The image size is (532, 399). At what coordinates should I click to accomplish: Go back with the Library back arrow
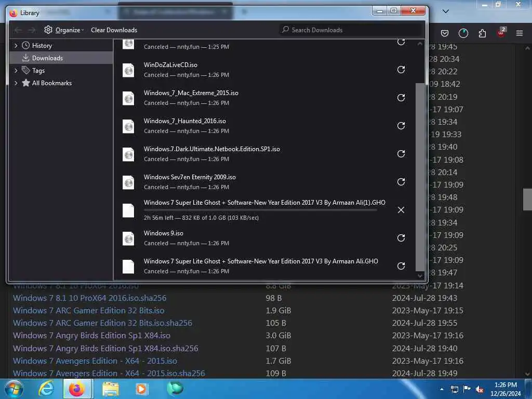(x=18, y=30)
